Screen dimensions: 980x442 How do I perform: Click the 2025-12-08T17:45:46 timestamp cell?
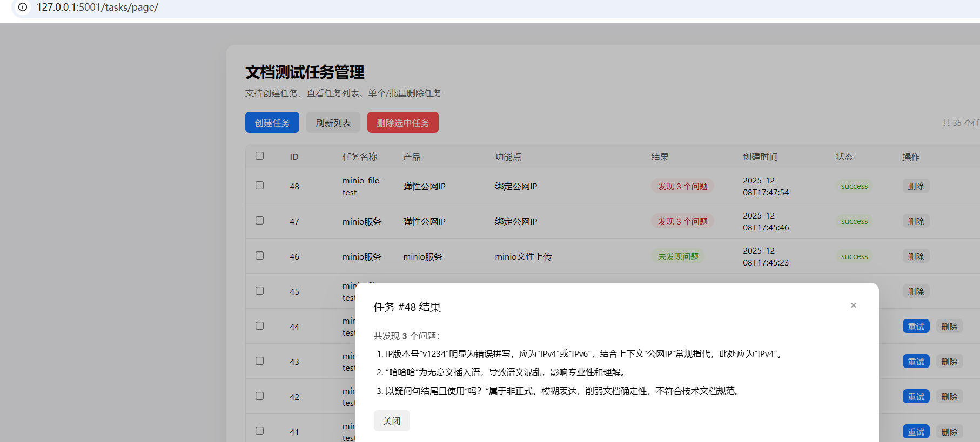click(x=766, y=221)
